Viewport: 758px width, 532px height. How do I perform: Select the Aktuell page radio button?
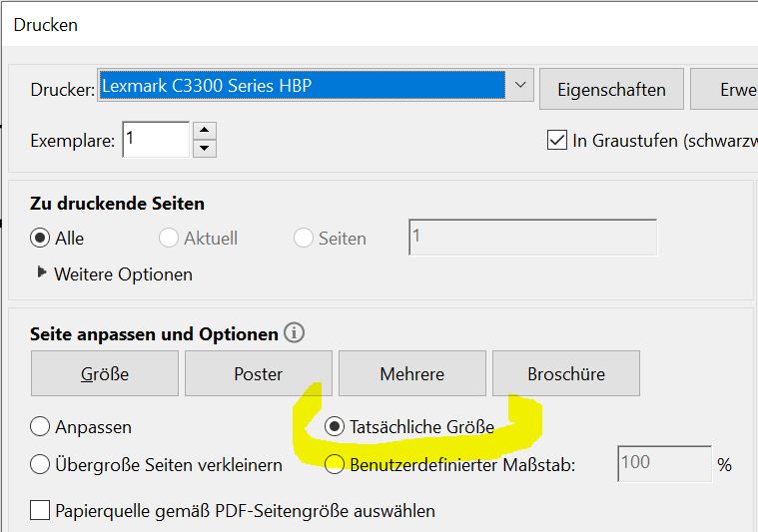(x=168, y=239)
